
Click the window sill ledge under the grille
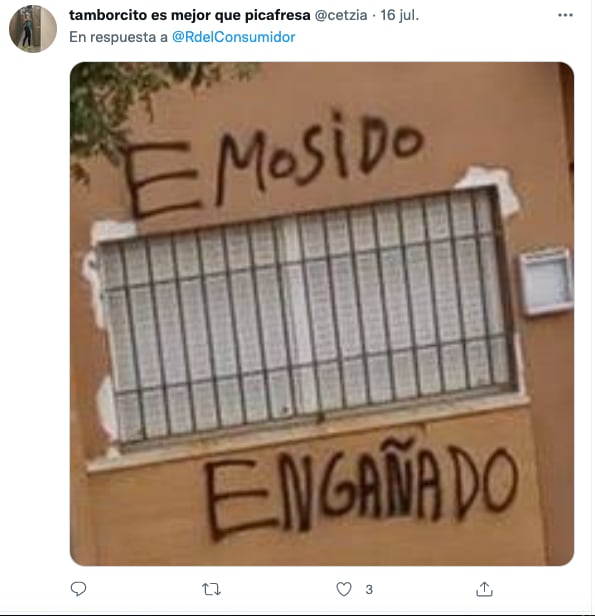click(x=308, y=434)
